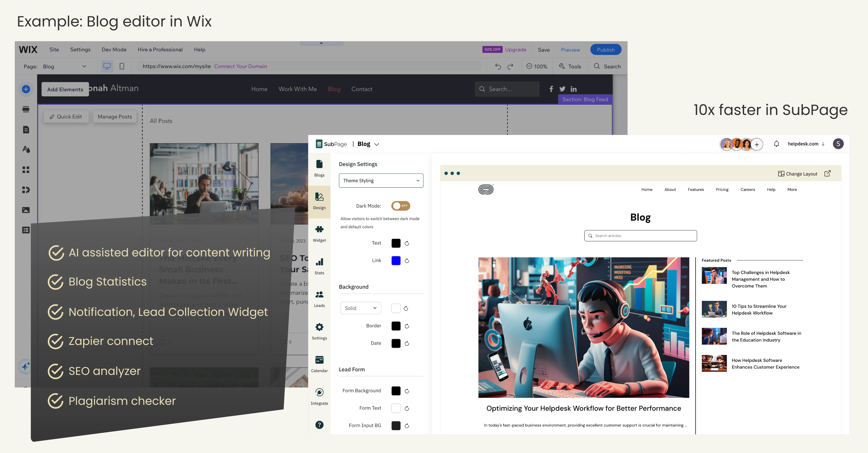Open the helpdesk.com site switcher
868x453 pixels.
pos(806,144)
